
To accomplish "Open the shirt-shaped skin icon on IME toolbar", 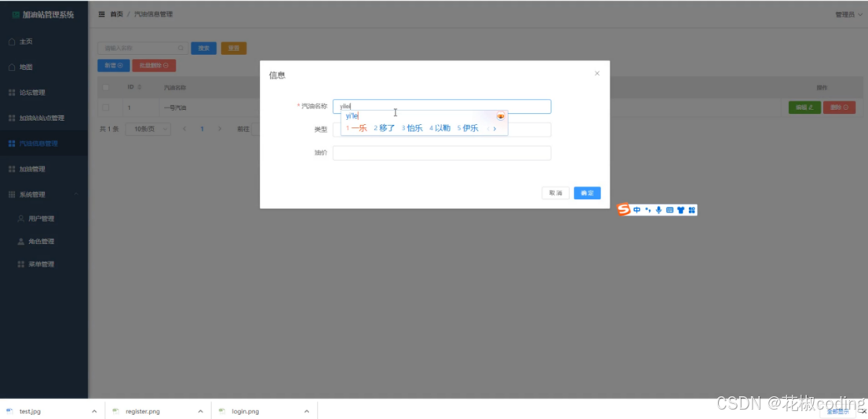I will (x=681, y=209).
